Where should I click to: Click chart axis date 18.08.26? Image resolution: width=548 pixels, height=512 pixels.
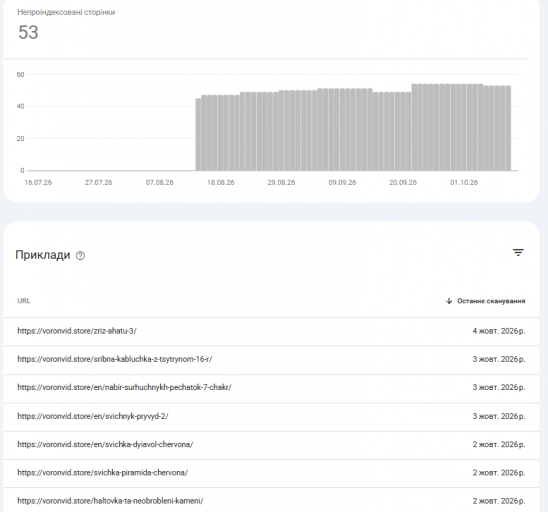pos(221,182)
